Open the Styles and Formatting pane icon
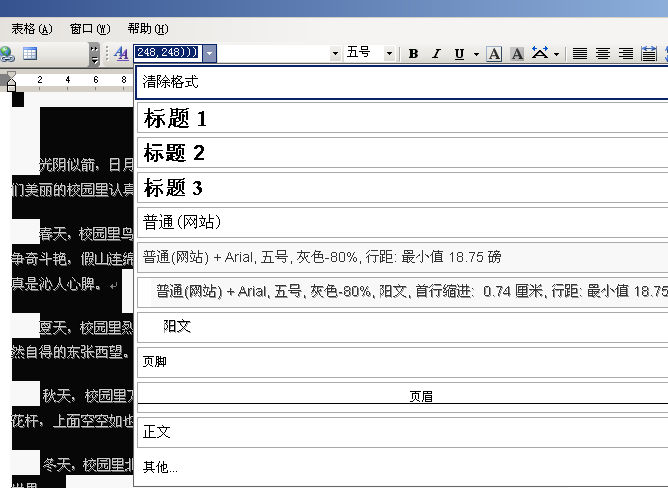Screen dimensions: 668x488 (x=121, y=54)
